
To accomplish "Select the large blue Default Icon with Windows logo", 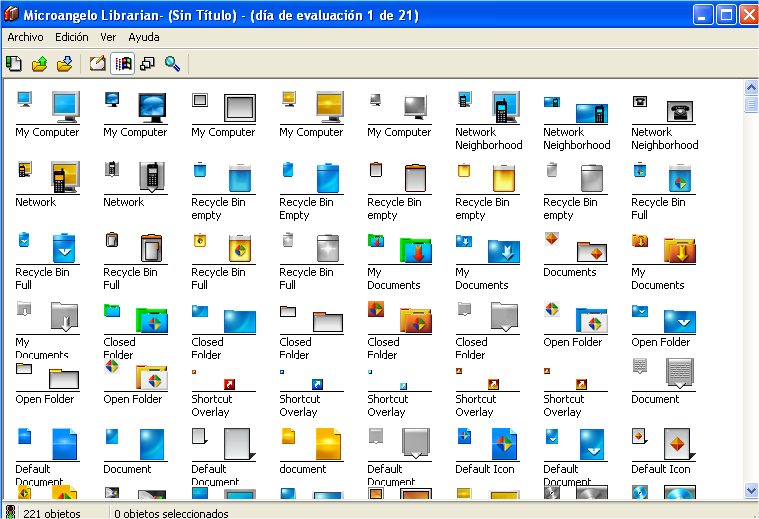I will pyautogui.click(x=504, y=444).
